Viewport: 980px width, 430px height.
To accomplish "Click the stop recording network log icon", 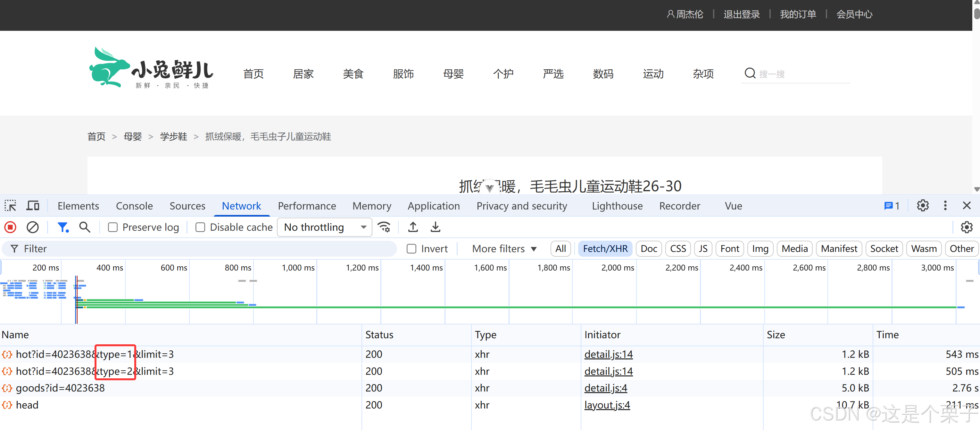I will click(x=10, y=228).
